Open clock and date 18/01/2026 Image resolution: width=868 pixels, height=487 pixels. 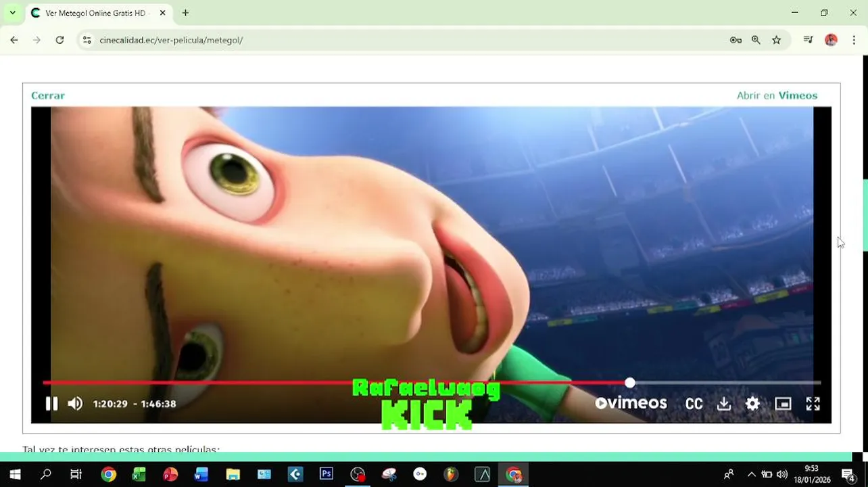(x=812, y=474)
